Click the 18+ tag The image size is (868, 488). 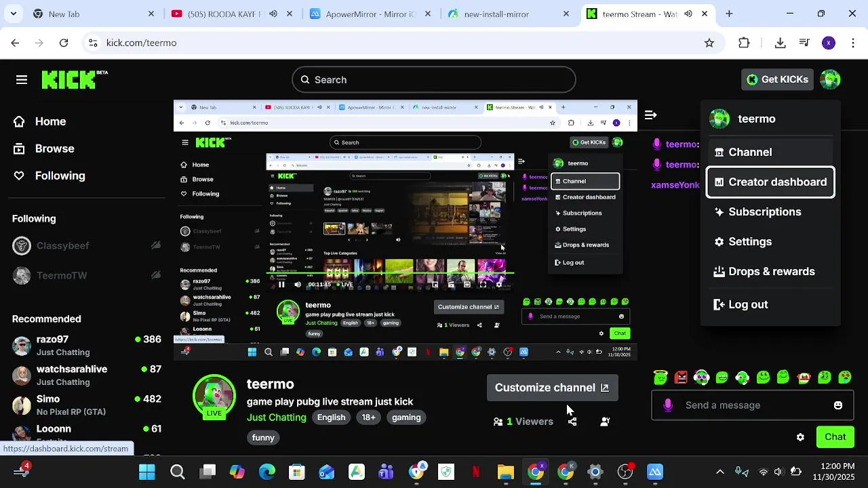pyautogui.click(x=368, y=418)
